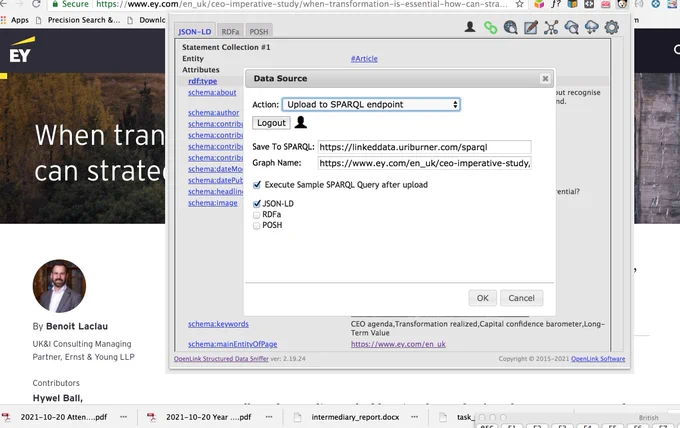Click the green chain link icon
Image resolution: width=680 pixels, height=428 pixels.
pyautogui.click(x=490, y=27)
